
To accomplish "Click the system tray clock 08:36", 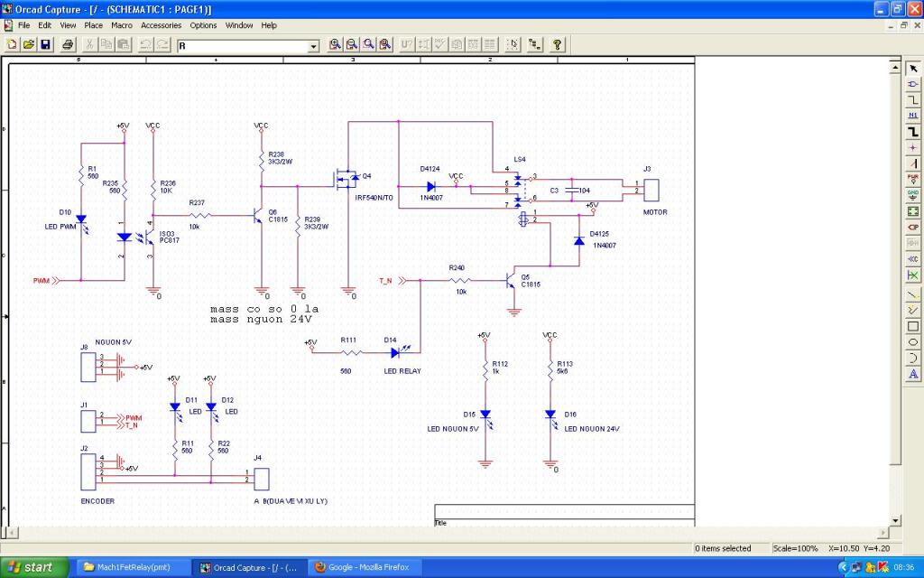I will tap(904, 567).
